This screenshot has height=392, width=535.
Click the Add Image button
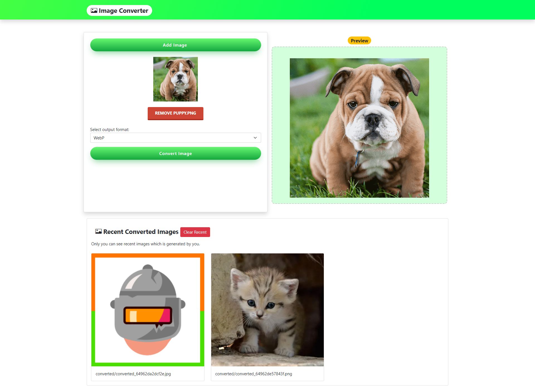(x=176, y=45)
